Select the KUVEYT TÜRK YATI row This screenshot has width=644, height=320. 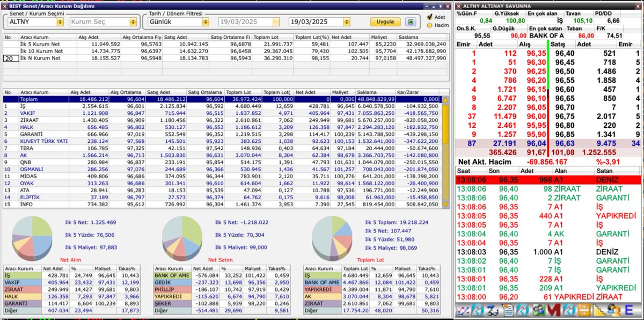(x=221, y=141)
